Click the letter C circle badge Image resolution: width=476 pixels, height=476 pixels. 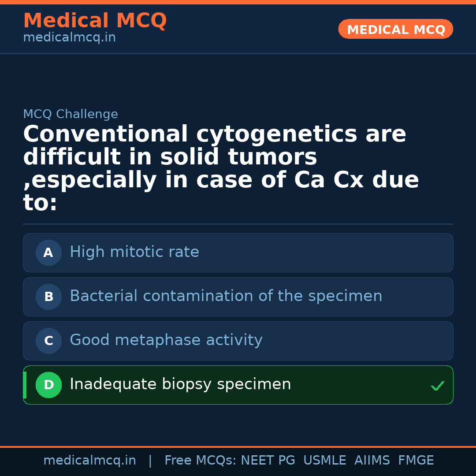point(48,341)
